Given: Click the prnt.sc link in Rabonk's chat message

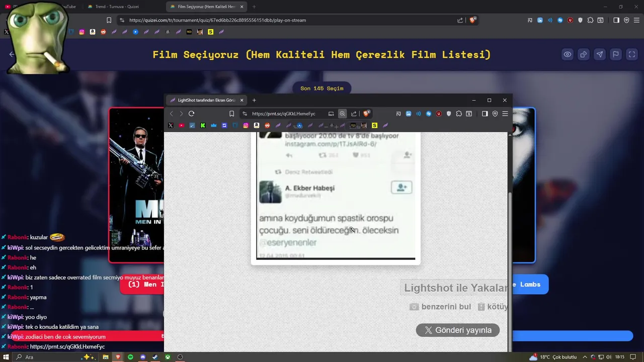Looking at the screenshot, I should point(67,346).
